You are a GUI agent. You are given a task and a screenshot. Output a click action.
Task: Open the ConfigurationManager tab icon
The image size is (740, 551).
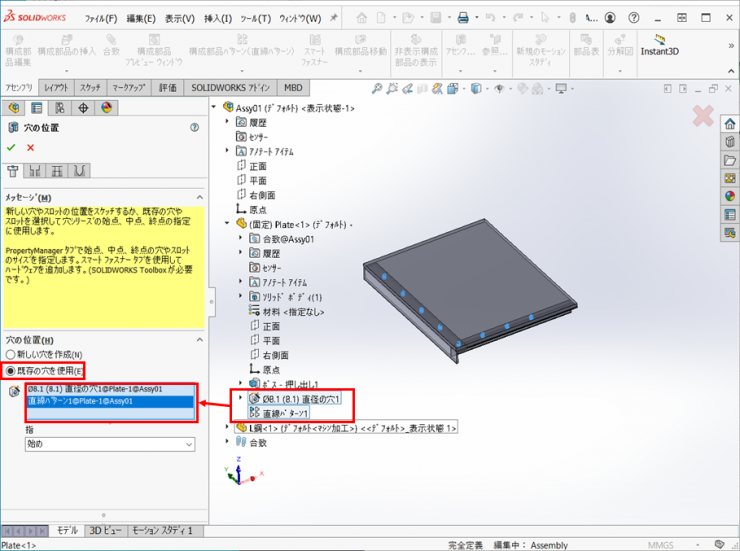60,108
